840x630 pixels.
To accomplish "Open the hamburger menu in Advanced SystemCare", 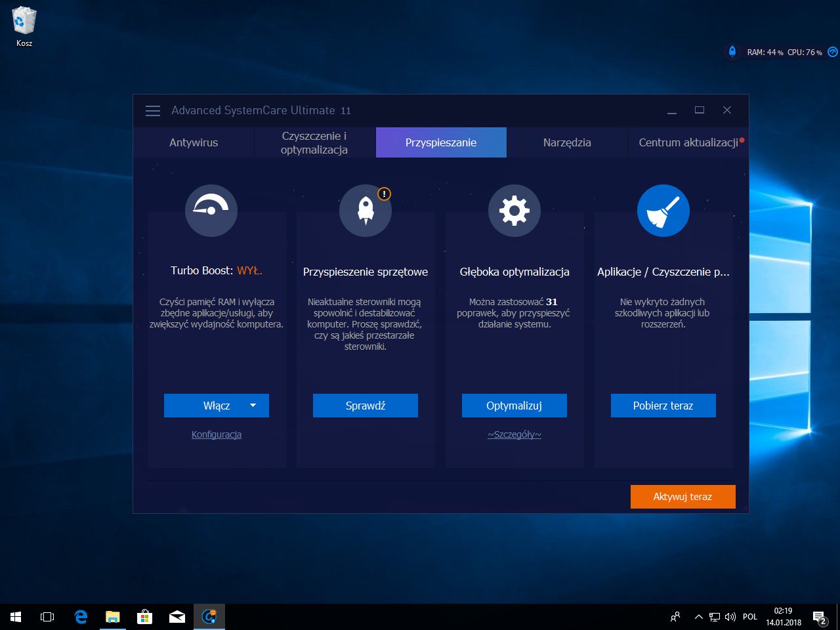I will coord(153,111).
